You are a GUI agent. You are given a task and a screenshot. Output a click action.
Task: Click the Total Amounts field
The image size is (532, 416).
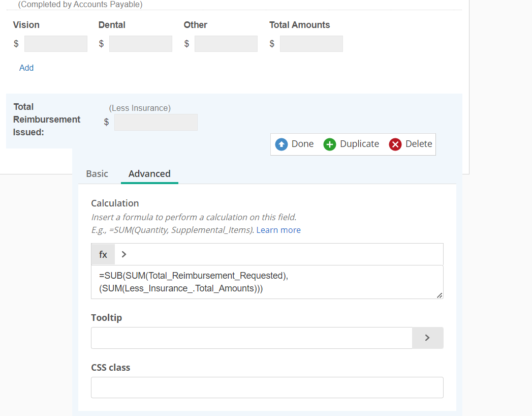click(311, 44)
